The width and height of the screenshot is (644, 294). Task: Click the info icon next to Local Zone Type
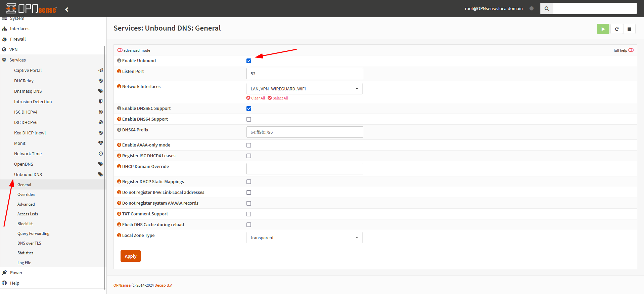(119, 235)
